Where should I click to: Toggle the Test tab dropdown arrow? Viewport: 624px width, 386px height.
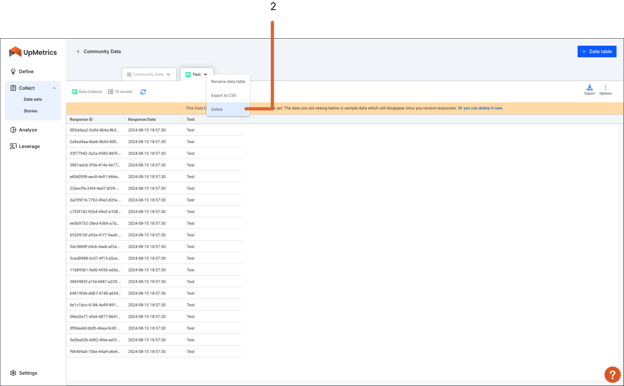tap(205, 74)
